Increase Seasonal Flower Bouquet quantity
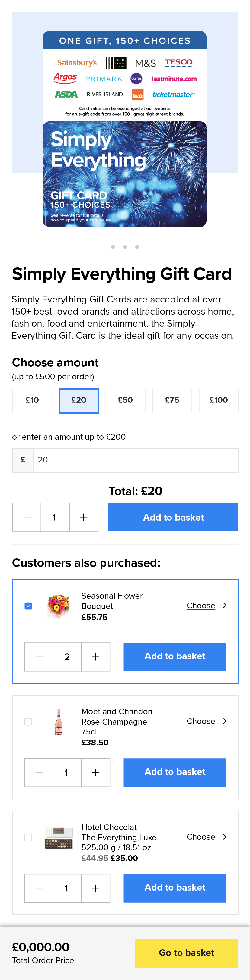 [96, 657]
